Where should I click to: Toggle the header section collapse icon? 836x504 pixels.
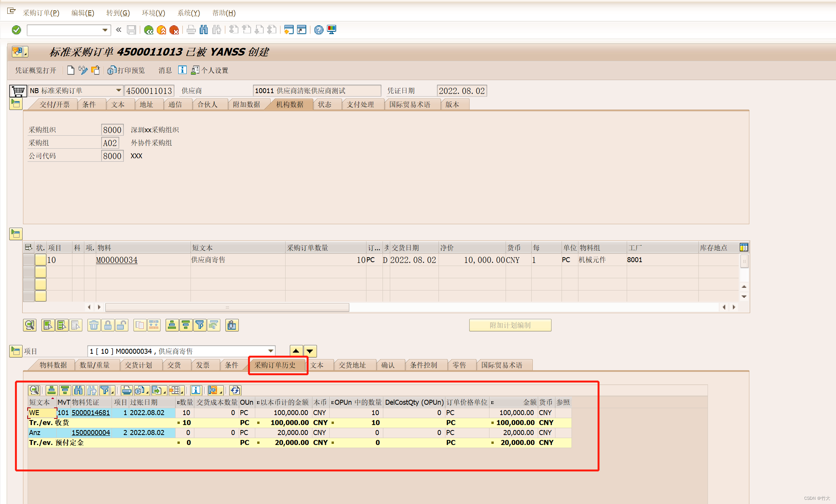(16, 104)
